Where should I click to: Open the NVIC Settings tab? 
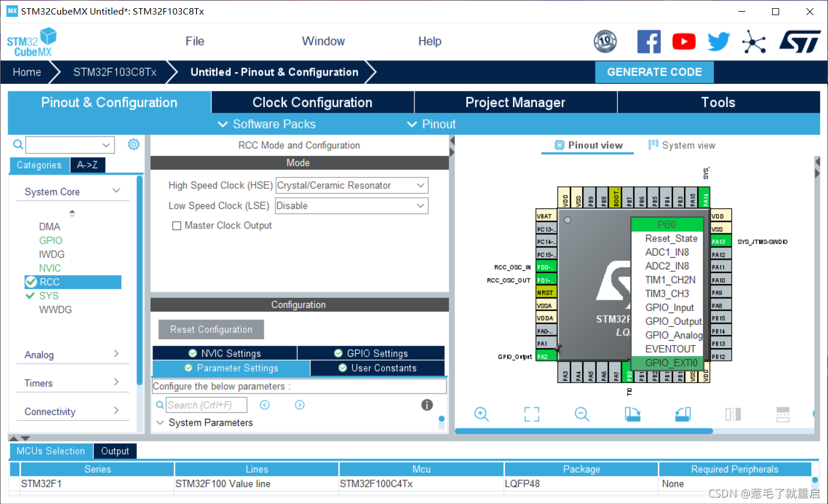pyautogui.click(x=225, y=353)
